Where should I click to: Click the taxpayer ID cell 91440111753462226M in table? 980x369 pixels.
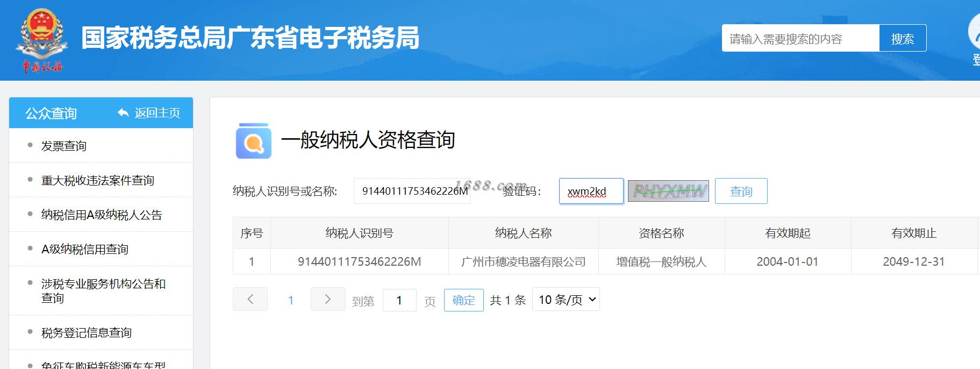[x=360, y=261]
